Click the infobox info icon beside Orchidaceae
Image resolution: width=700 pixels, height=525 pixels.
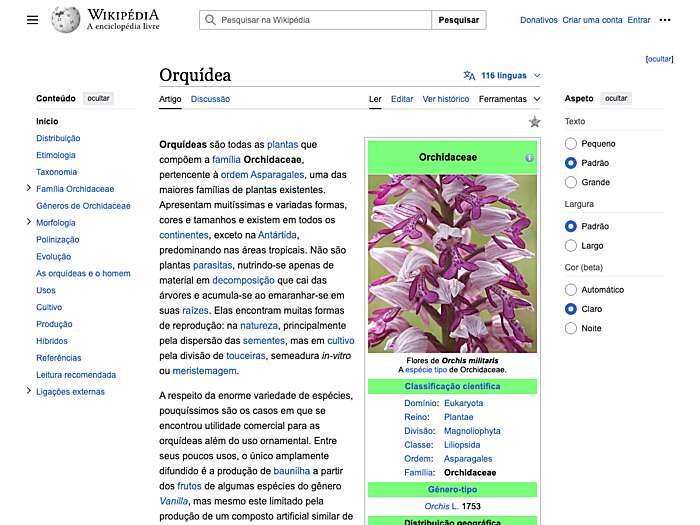529,158
